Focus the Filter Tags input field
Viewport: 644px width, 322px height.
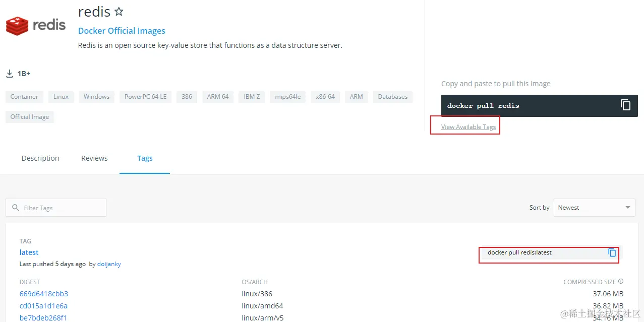pos(56,208)
